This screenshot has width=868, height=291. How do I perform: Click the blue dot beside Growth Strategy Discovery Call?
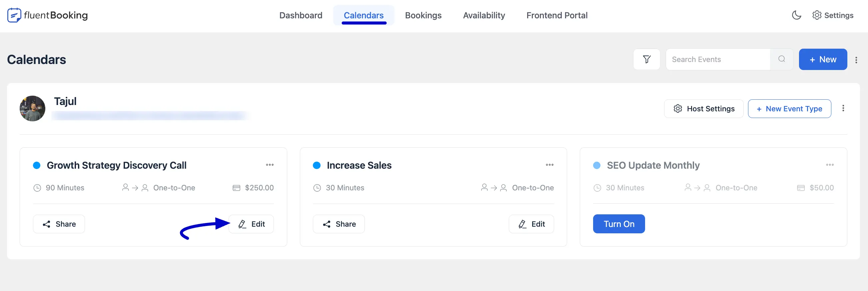(37, 165)
